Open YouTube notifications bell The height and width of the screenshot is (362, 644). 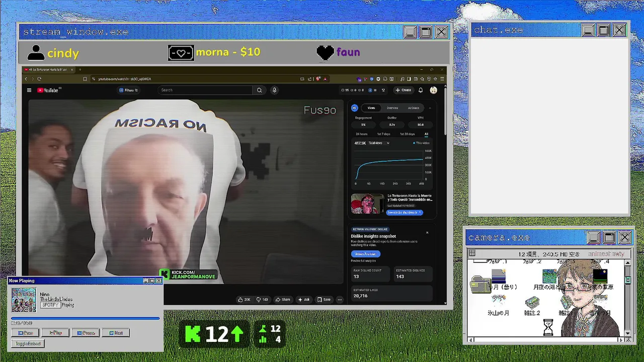421,90
